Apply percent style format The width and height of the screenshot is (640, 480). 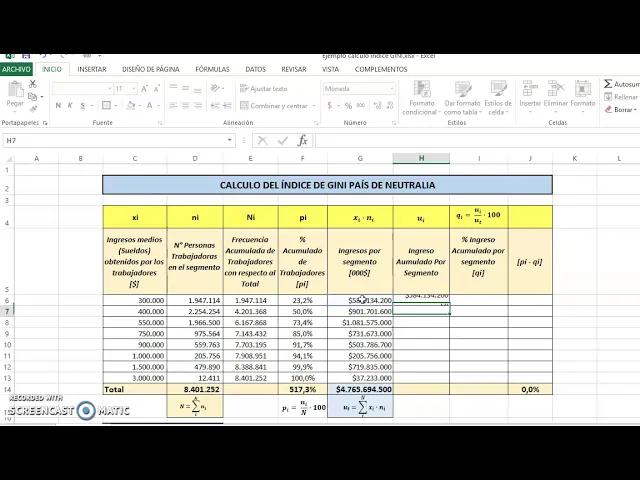pos(348,106)
